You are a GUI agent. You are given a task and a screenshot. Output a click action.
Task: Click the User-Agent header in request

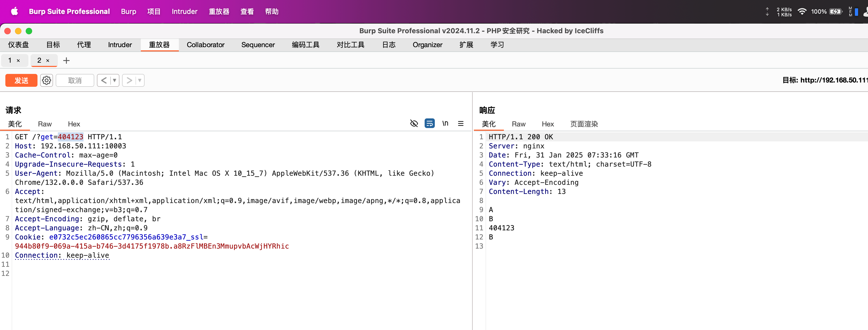coord(36,173)
